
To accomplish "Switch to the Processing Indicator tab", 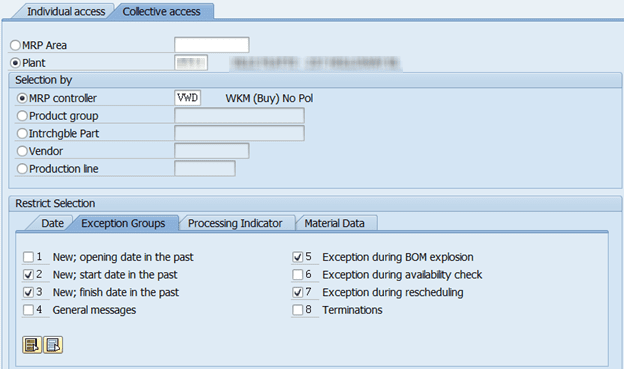I will coord(235,223).
